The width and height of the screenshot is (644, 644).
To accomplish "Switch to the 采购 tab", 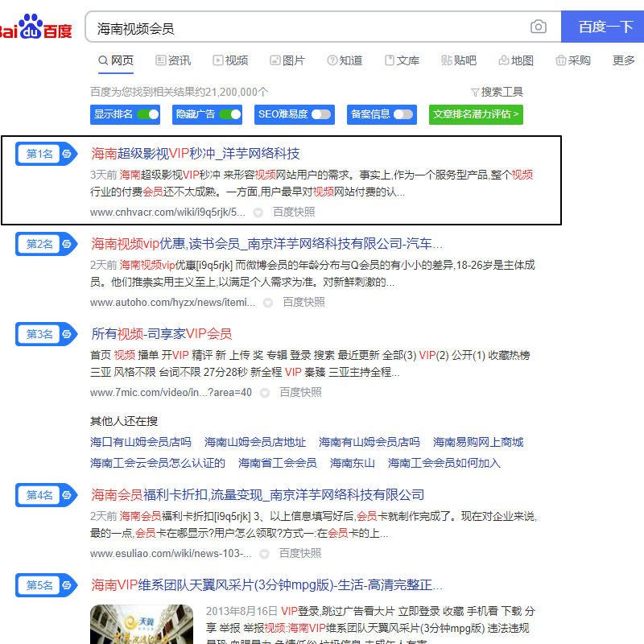I will pos(573,60).
